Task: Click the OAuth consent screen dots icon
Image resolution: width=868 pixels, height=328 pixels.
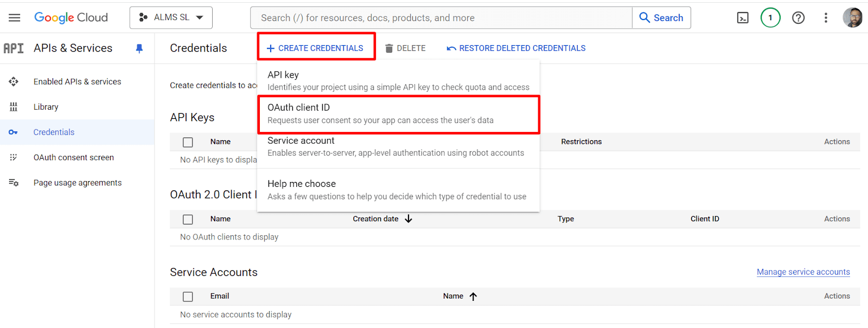Action: 14,157
